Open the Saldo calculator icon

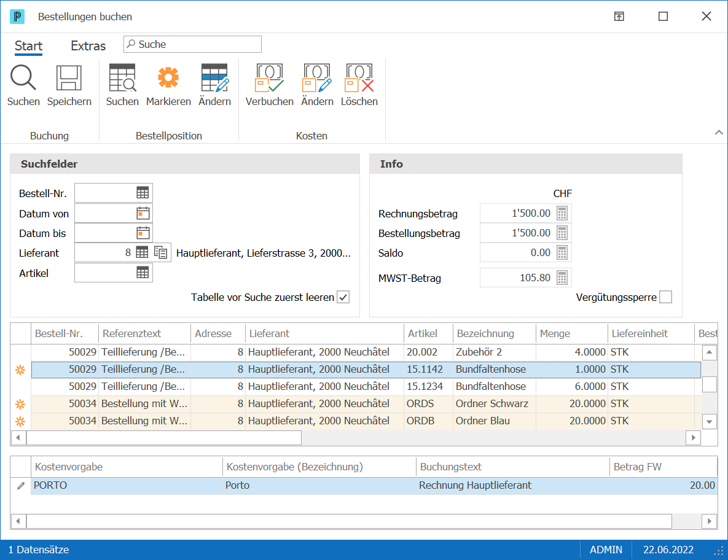562,253
